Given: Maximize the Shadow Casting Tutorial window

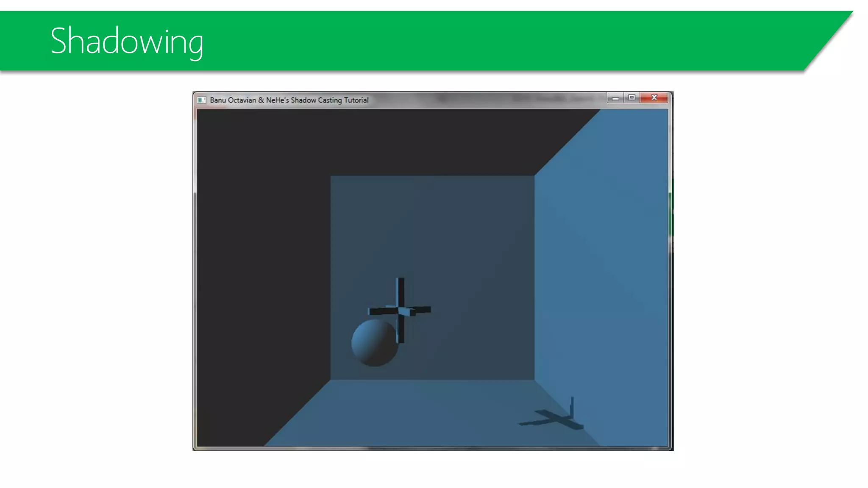Looking at the screenshot, I should coord(632,98).
